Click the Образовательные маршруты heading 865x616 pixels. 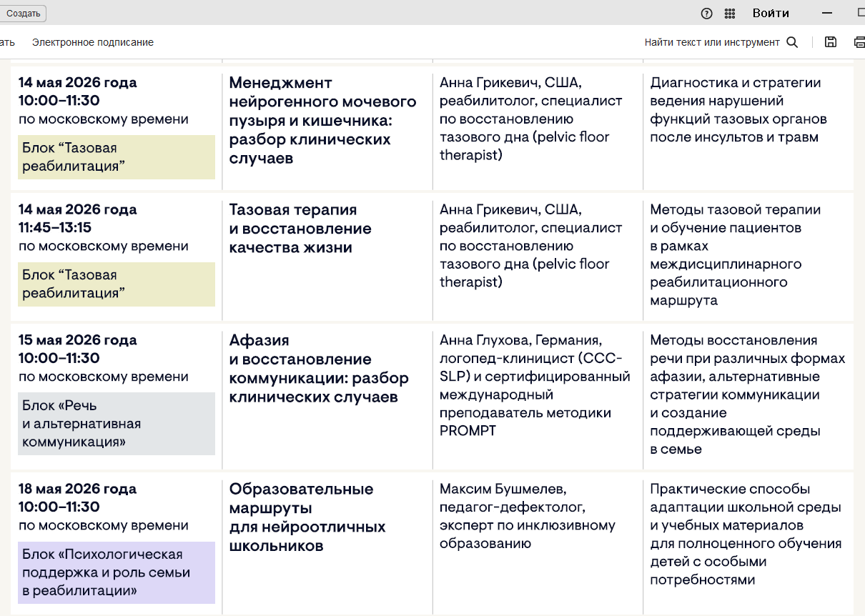coord(307,517)
